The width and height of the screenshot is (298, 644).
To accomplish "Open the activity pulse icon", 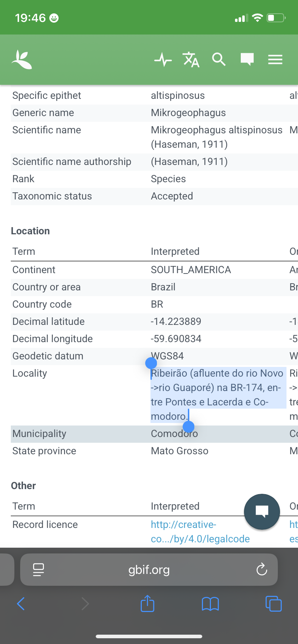I will click(163, 60).
